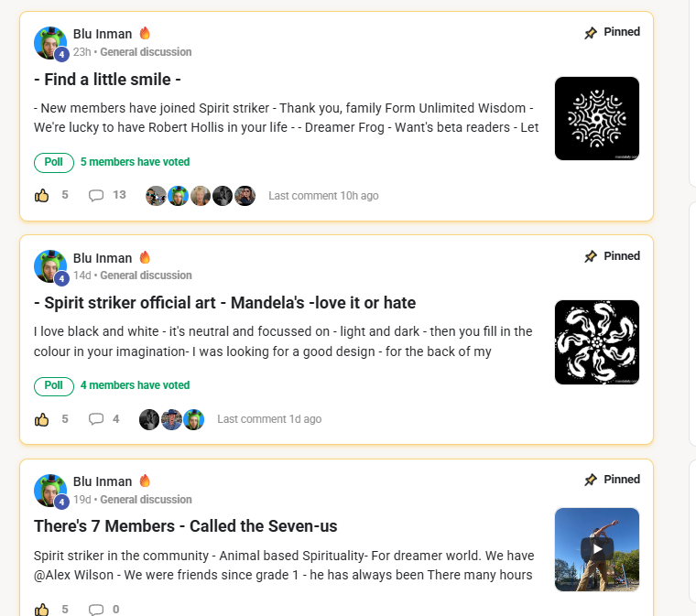Image resolution: width=696 pixels, height=616 pixels.
Task: Open "There's 7 Members - Called the Seven-us" post
Action: [185, 526]
